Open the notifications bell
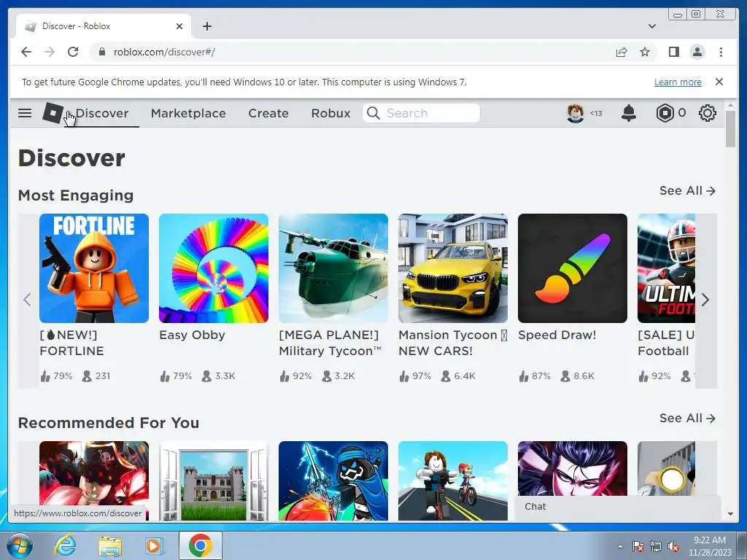Image resolution: width=747 pixels, height=560 pixels. [x=629, y=113]
